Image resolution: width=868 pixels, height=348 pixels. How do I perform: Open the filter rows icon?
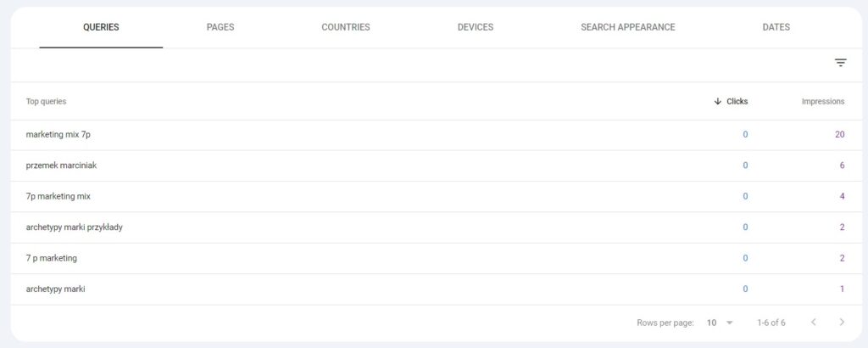tap(840, 63)
